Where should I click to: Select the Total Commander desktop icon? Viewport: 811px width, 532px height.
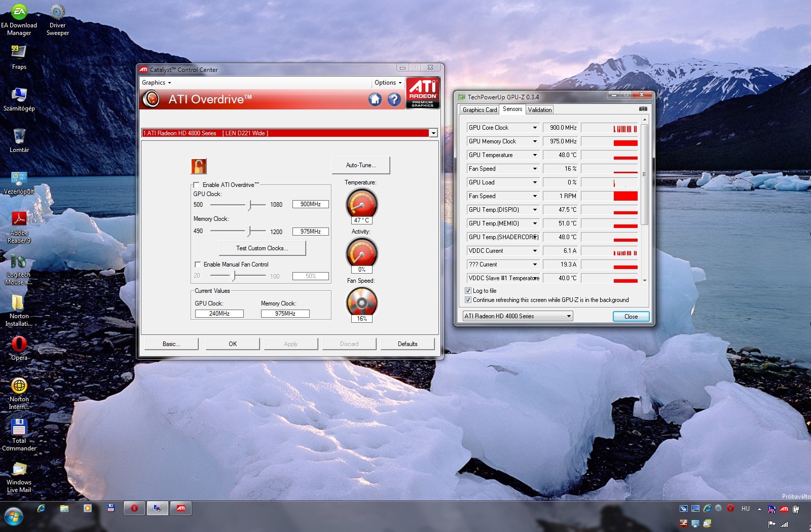(19, 435)
